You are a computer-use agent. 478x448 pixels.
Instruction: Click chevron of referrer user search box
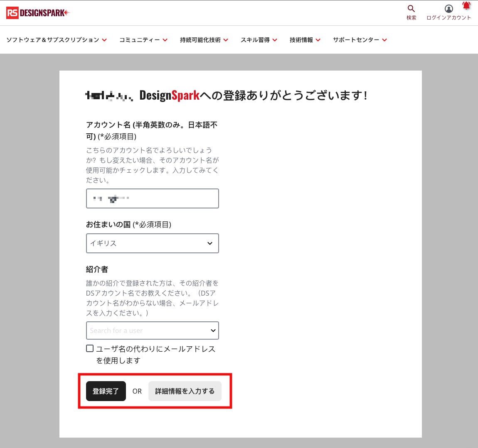pos(213,330)
